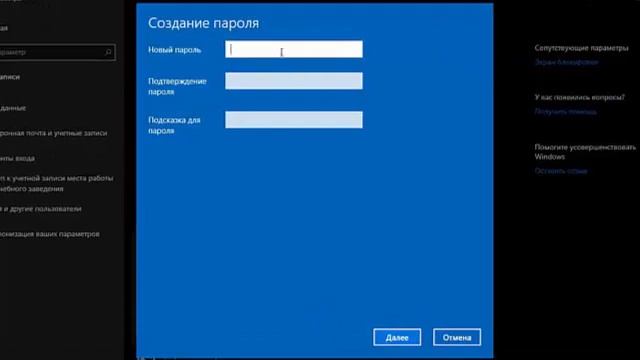
Task: Click the Новый пароль input field
Action: click(x=293, y=49)
